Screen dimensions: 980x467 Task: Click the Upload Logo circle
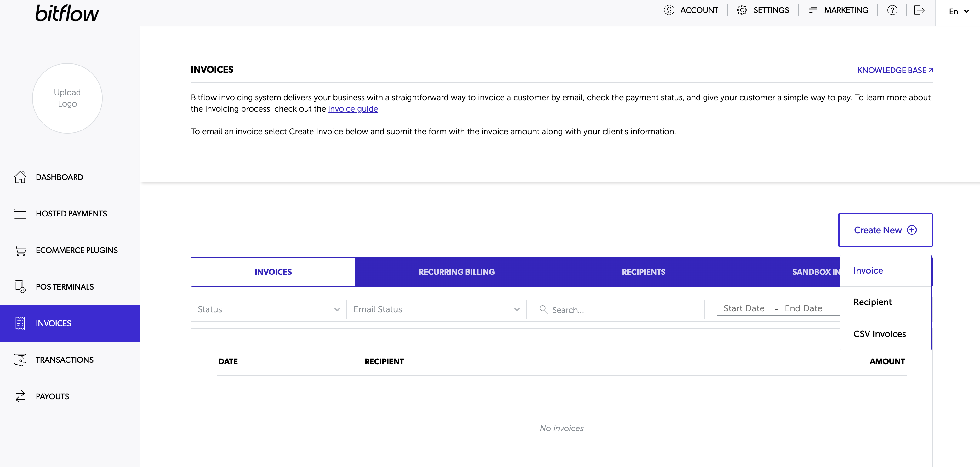tap(67, 98)
